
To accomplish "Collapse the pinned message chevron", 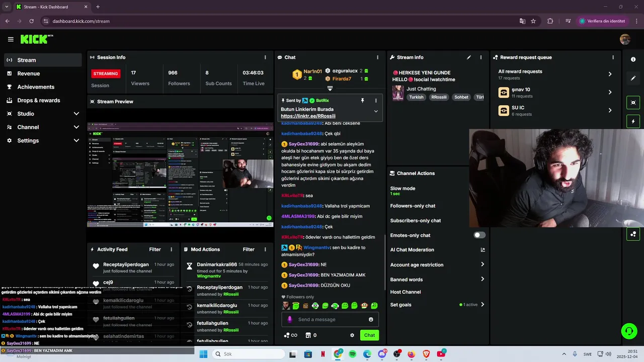I will 376,111.
